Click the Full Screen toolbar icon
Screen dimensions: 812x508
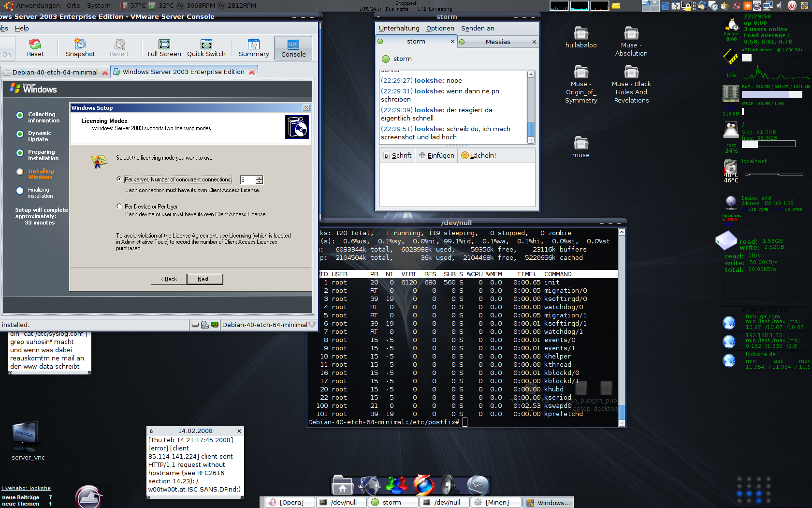point(164,48)
